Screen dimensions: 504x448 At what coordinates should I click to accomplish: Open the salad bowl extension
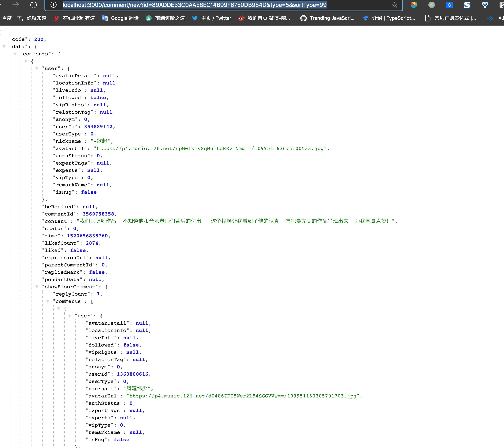(x=414, y=5)
